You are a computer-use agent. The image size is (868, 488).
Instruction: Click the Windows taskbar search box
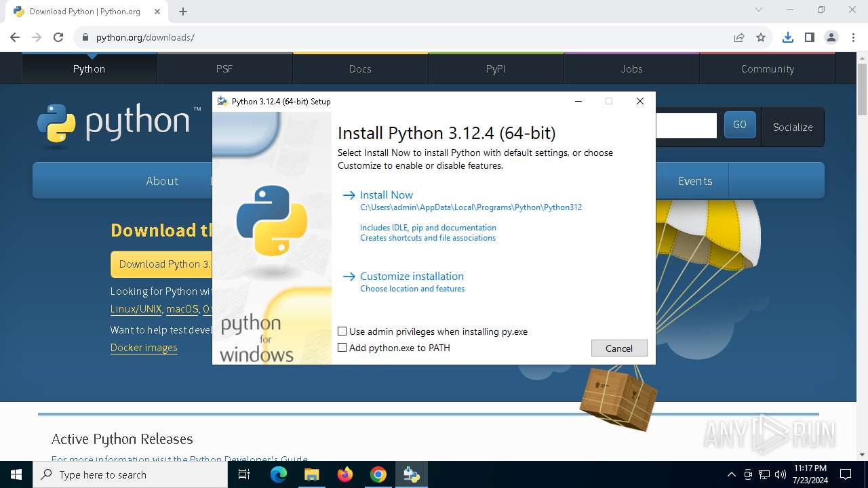[x=130, y=474]
